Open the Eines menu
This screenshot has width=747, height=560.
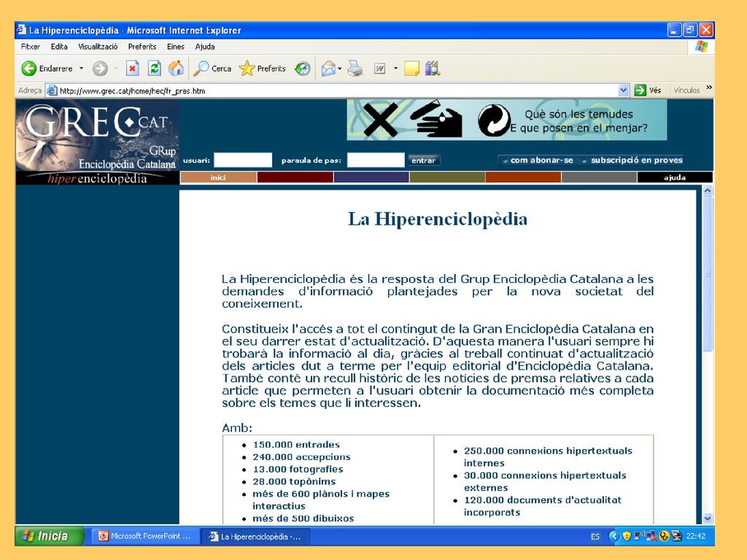coord(175,47)
